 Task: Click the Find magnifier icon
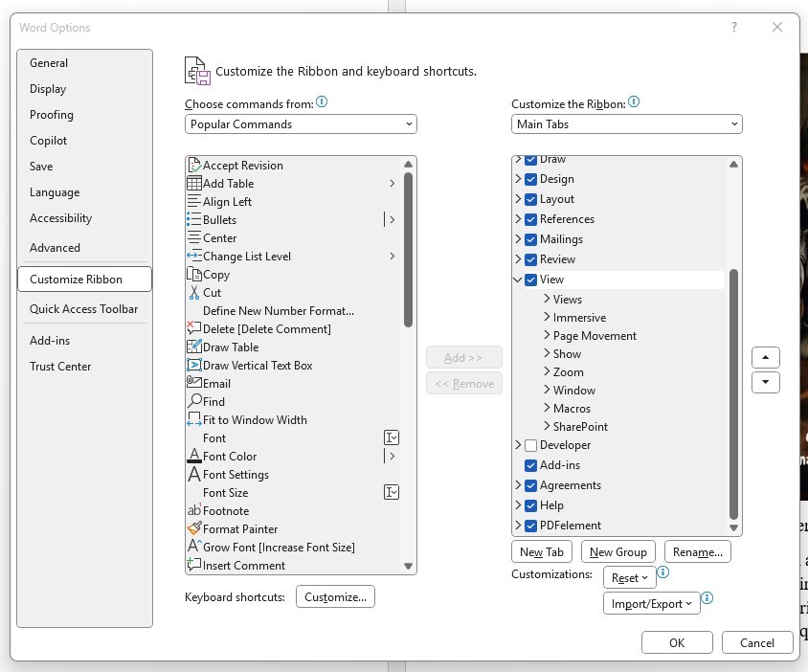[x=194, y=401]
